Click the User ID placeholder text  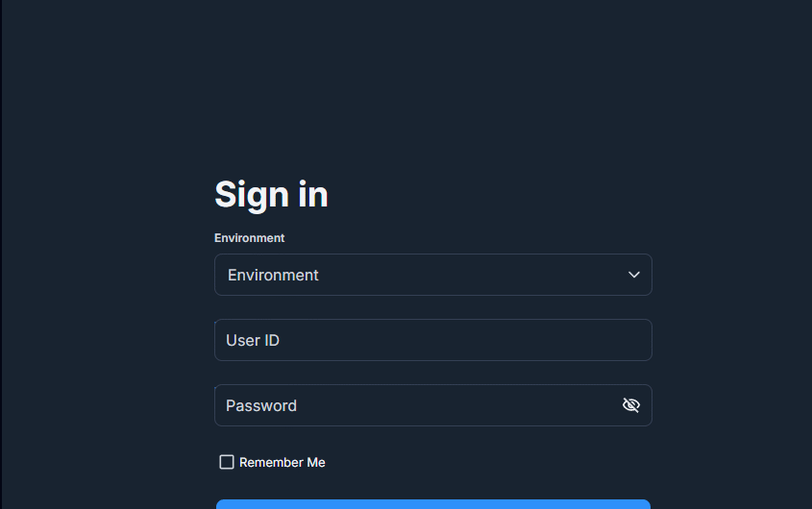point(253,340)
